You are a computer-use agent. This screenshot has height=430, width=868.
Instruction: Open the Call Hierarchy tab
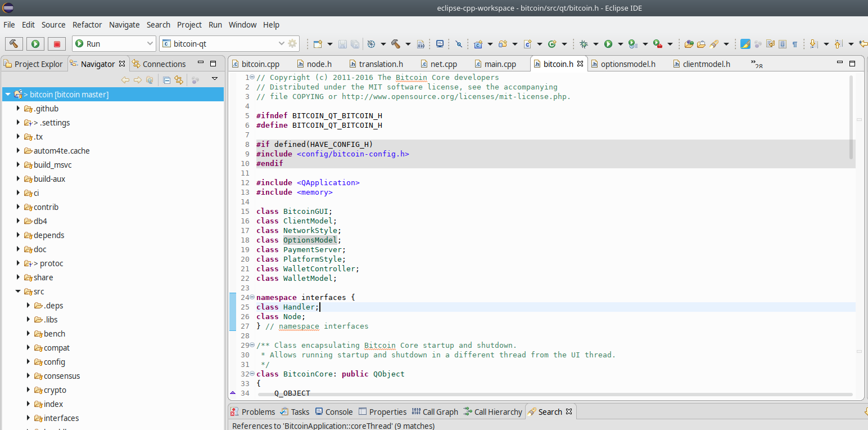click(492, 412)
